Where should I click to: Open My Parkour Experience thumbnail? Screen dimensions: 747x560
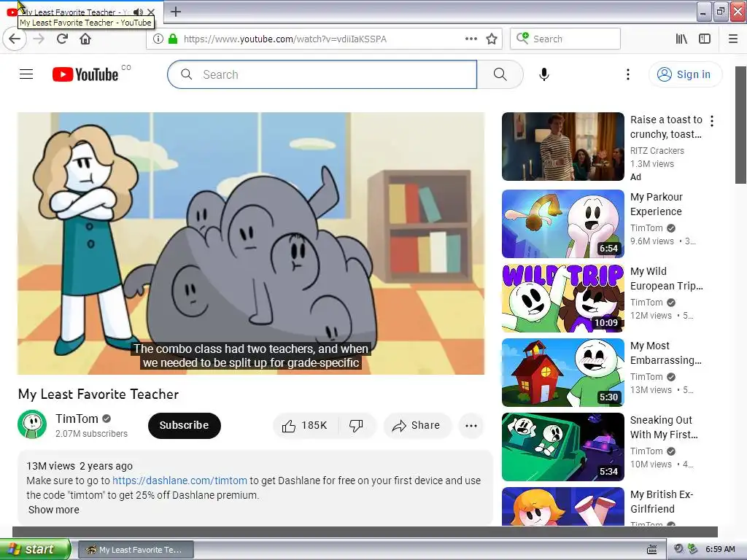562,224
